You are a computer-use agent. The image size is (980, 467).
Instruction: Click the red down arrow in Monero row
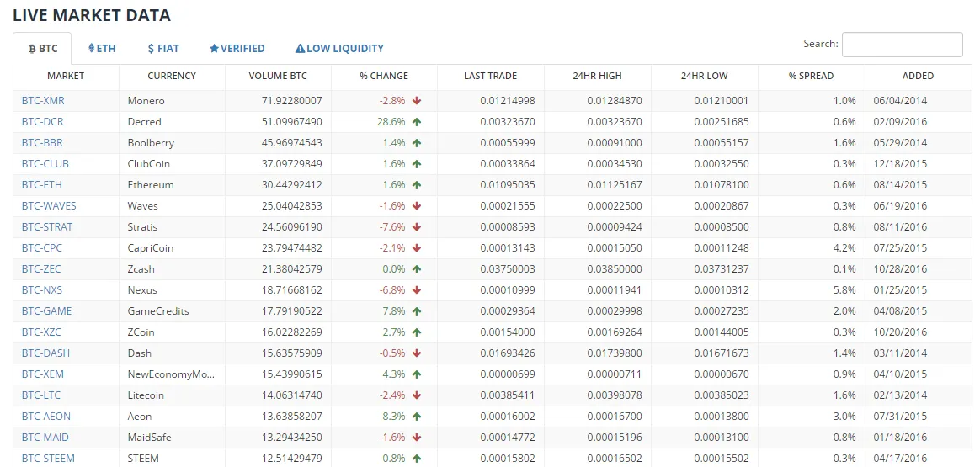point(417,100)
